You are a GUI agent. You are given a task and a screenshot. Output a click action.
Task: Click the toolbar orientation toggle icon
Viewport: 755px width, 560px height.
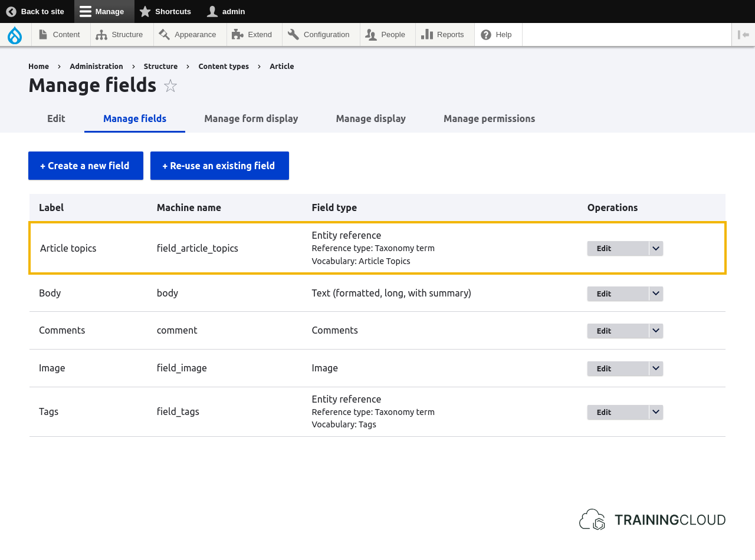click(x=743, y=35)
